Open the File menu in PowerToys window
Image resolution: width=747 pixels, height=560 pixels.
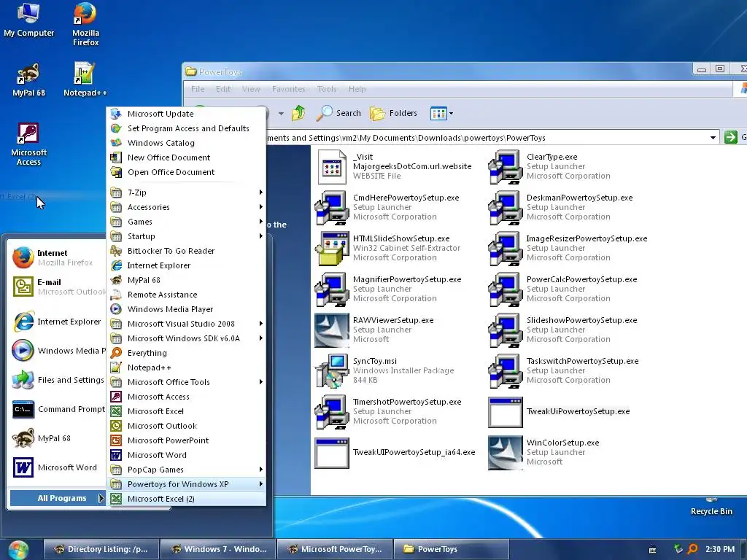click(x=198, y=89)
